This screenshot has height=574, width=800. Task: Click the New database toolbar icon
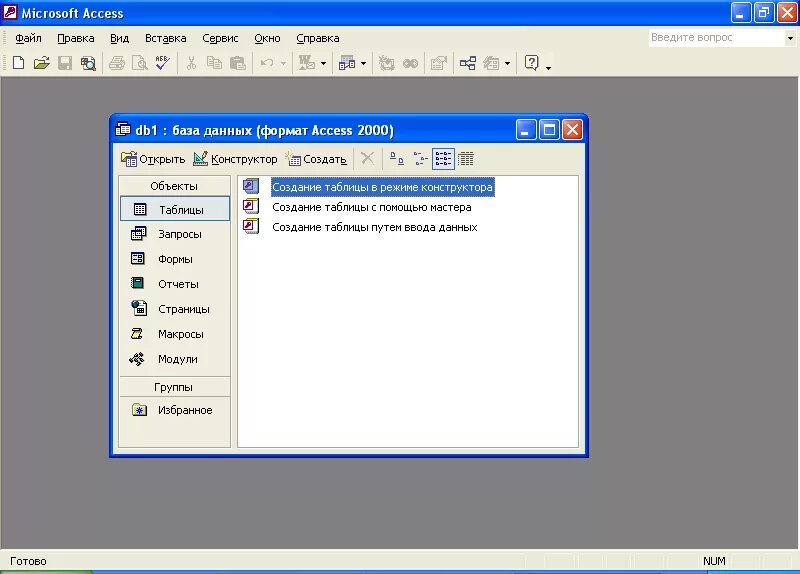[x=18, y=63]
